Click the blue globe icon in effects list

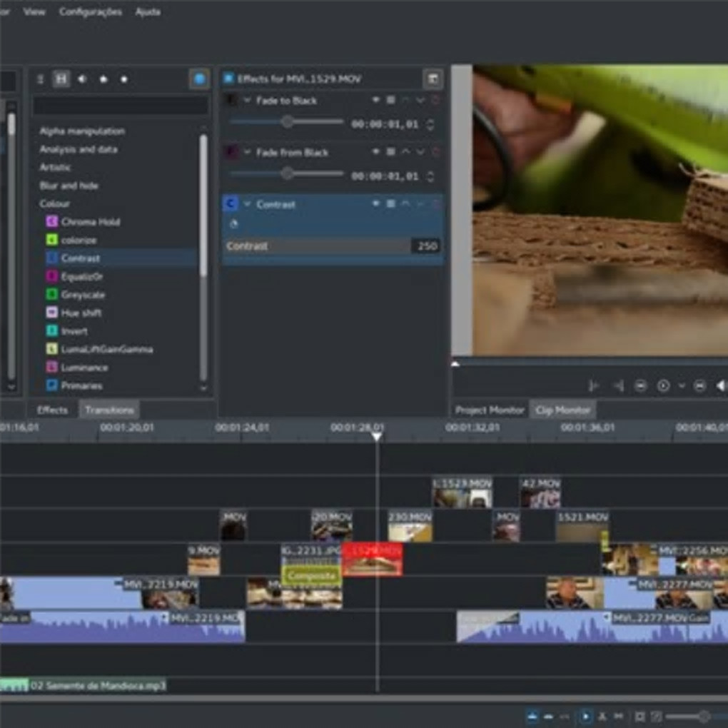[x=199, y=79]
